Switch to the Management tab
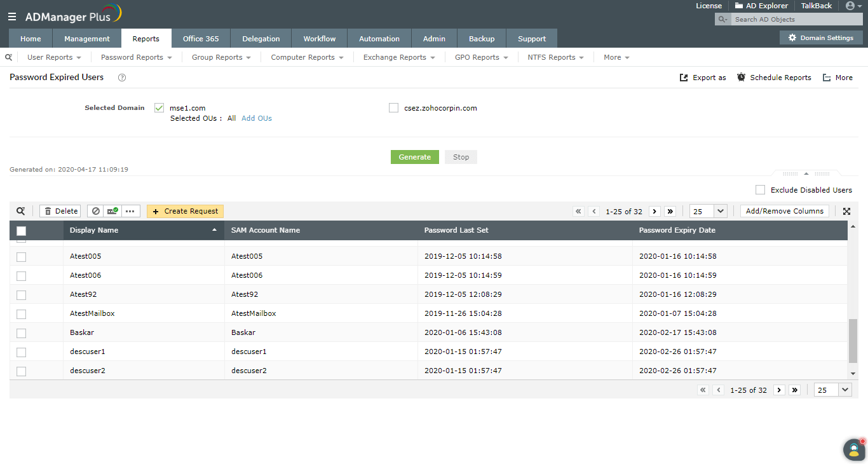868x464 pixels. tap(87, 39)
